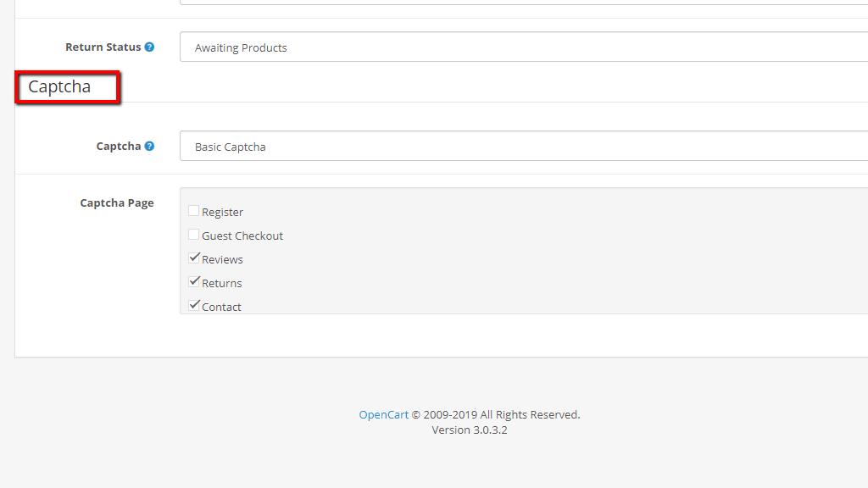Click the Reviews option label text
The width and height of the screenshot is (868, 488).
tap(223, 260)
